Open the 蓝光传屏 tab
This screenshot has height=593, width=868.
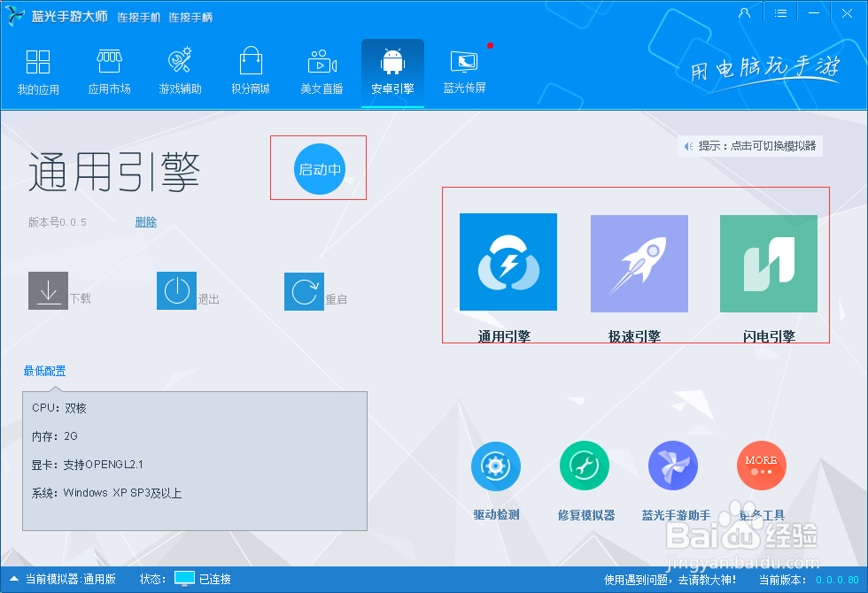point(464,72)
